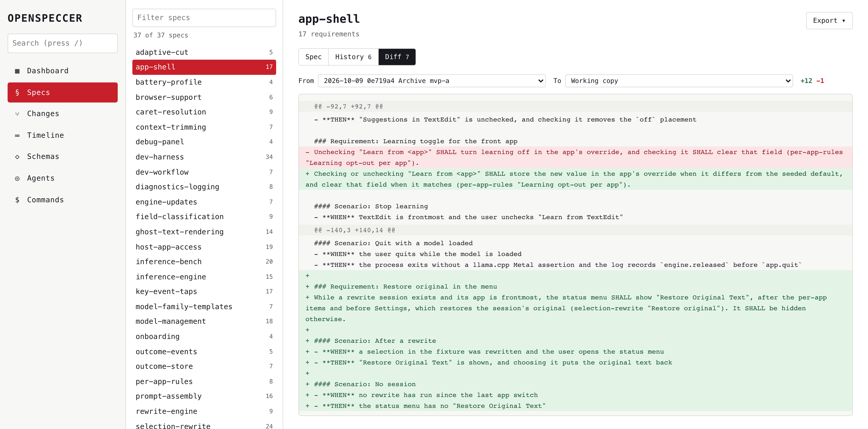This screenshot has width=868, height=429.
Task: Open the Timeline page
Action: 63,135
